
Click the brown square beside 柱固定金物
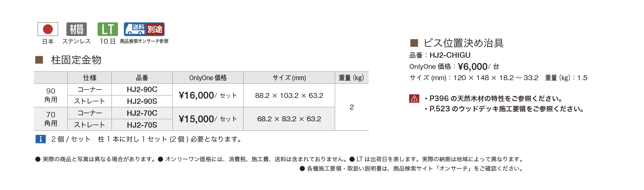[39, 60]
